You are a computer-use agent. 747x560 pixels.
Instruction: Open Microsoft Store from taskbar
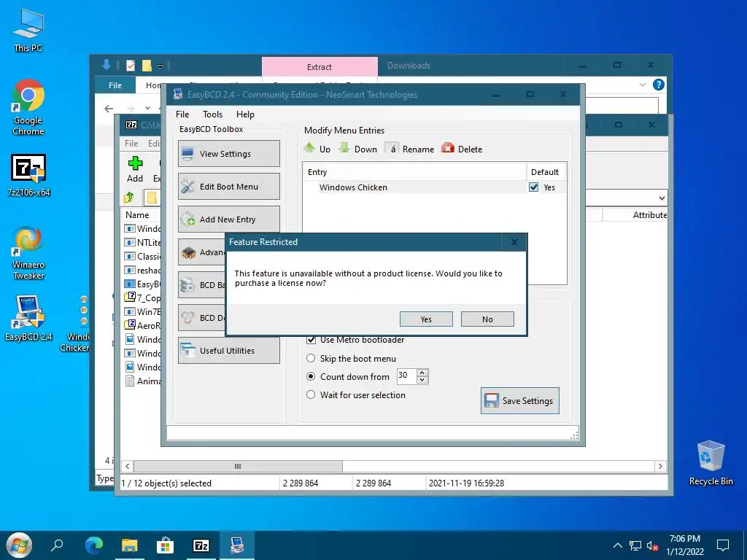click(166, 545)
